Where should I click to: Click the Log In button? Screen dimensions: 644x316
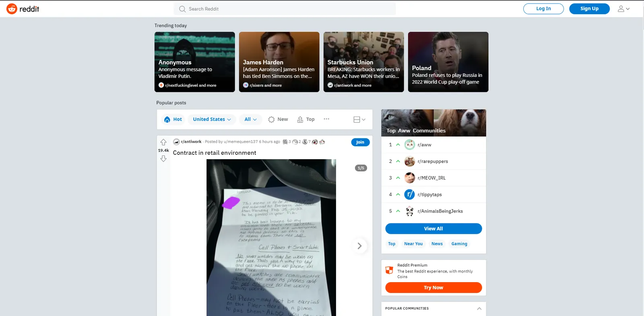543,8
